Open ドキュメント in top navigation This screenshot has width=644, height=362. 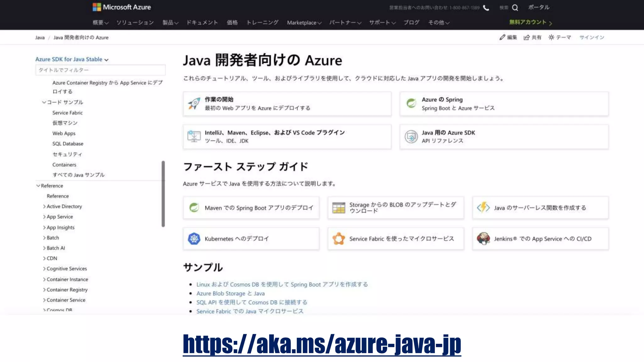[202, 23]
